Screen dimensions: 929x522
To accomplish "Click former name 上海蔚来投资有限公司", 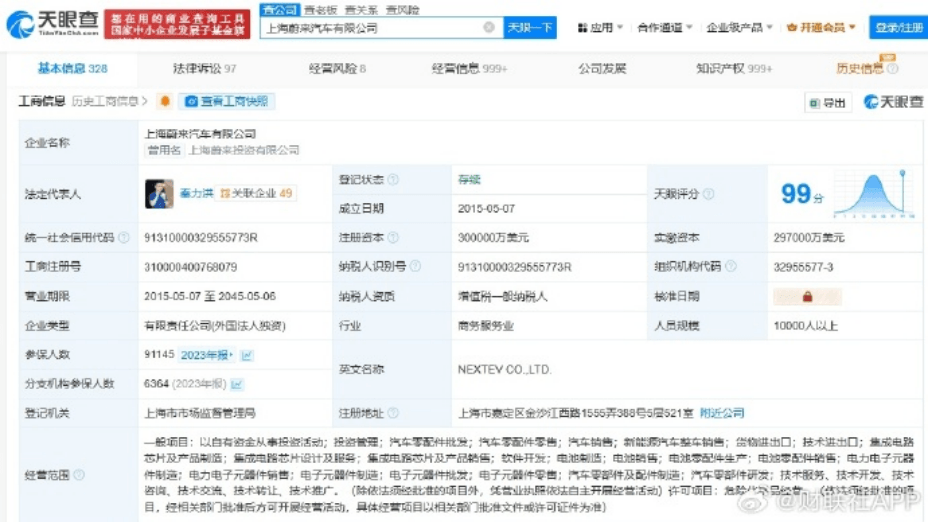I will [x=244, y=150].
